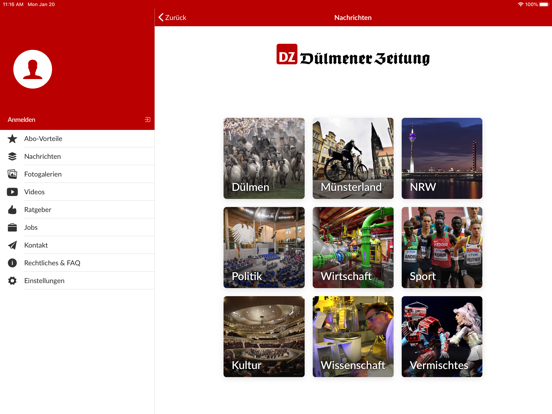Open Jobs menu entry
This screenshot has height=414, width=552.
pyautogui.click(x=77, y=227)
